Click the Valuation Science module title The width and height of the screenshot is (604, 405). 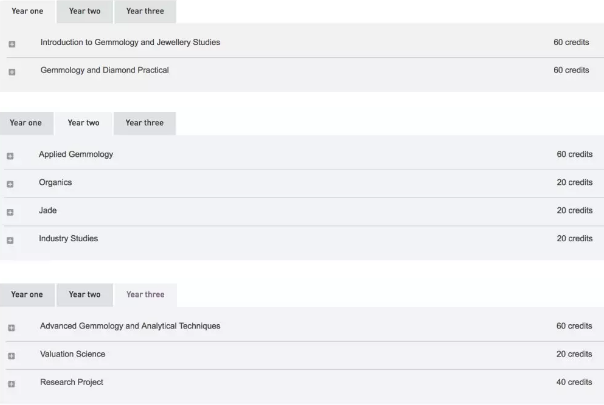pyautogui.click(x=73, y=354)
